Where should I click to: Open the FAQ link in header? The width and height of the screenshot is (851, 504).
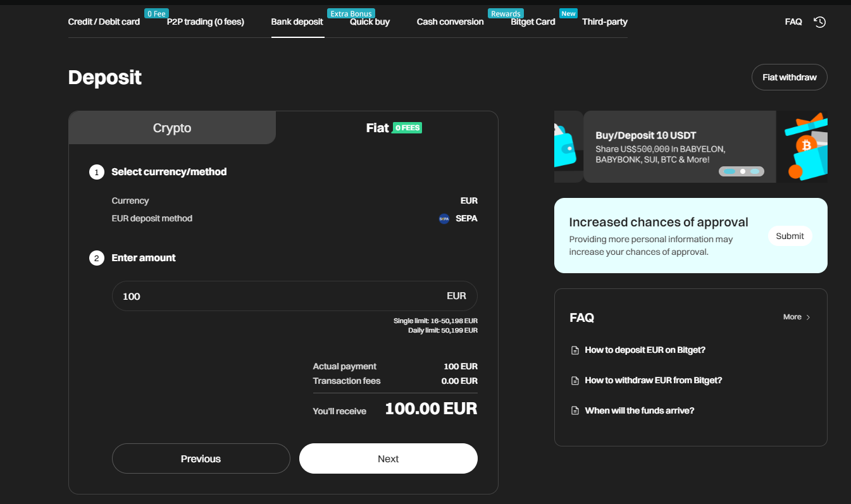793,22
